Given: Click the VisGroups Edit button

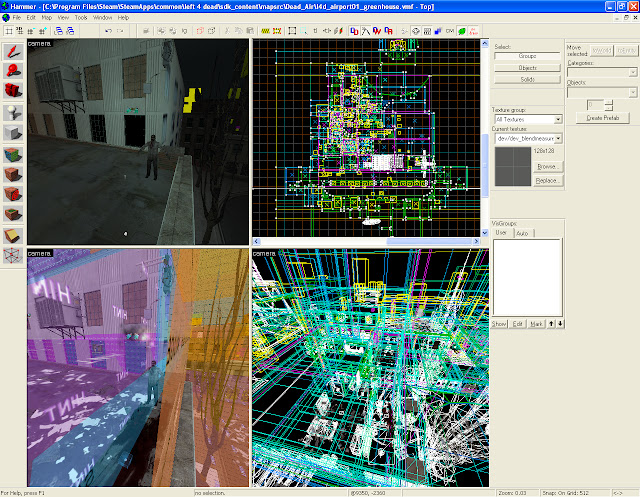Looking at the screenshot, I should pos(518,324).
